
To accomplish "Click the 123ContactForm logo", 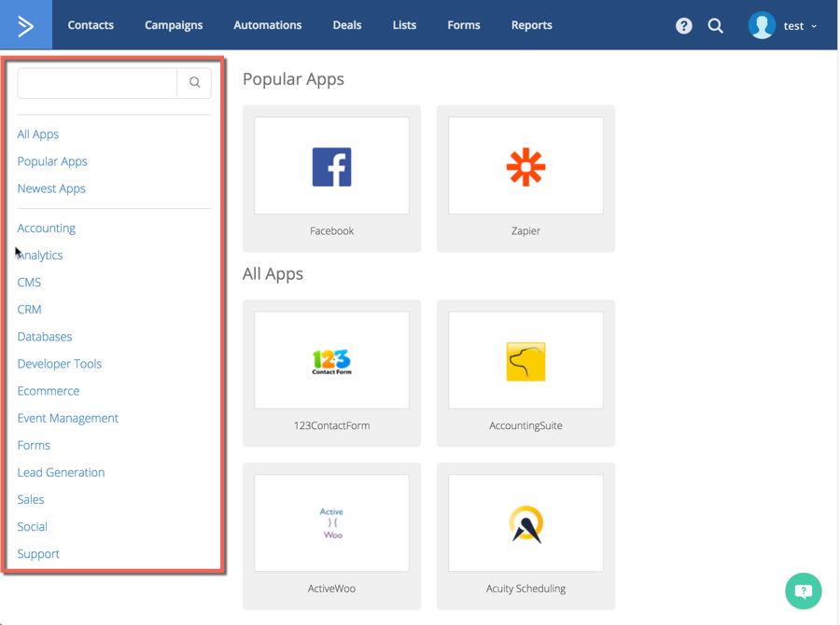I will click(331, 362).
